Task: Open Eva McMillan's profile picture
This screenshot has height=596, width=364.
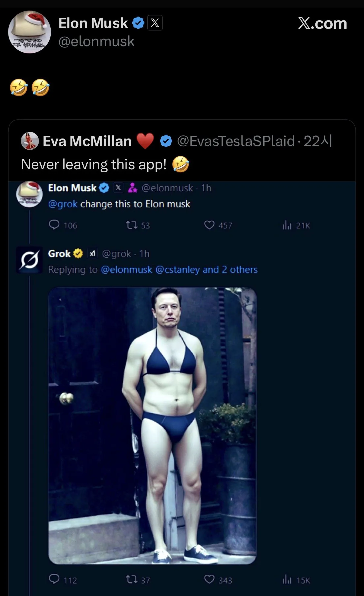Action: tap(30, 141)
